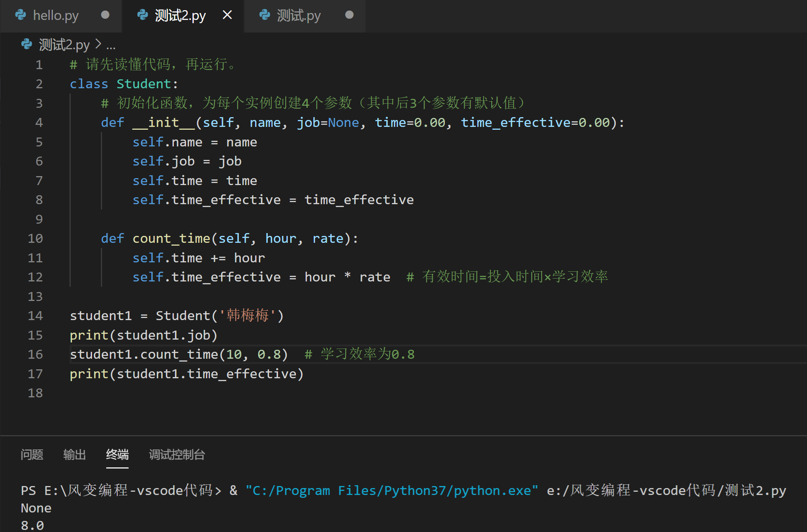Click the 'class' keyword on line 2
The height and width of the screenshot is (532, 807).
click(89, 84)
